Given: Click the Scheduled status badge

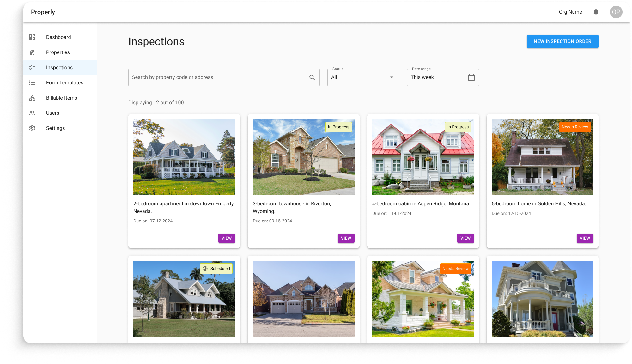Looking at the screenshot, I should [216, 269].
